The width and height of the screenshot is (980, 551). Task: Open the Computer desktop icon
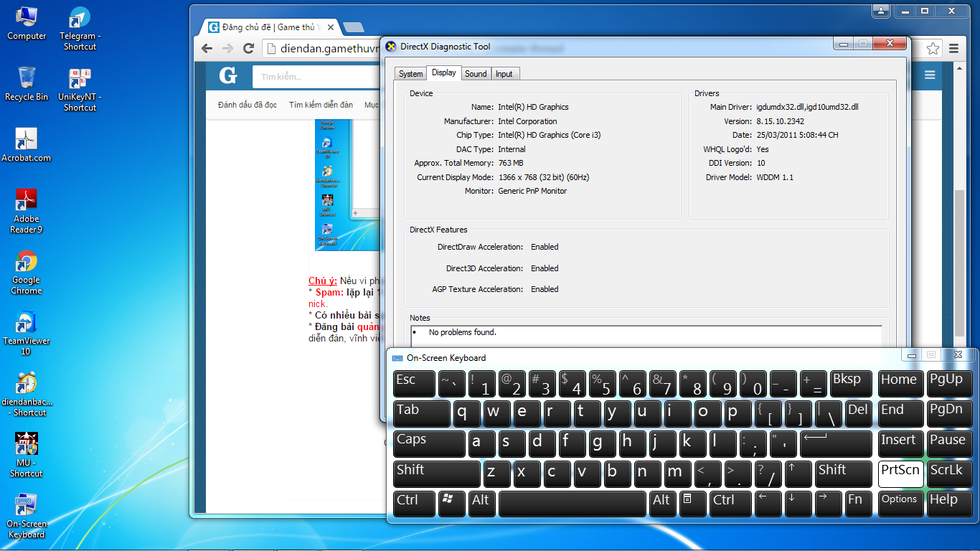pos(27,23)
